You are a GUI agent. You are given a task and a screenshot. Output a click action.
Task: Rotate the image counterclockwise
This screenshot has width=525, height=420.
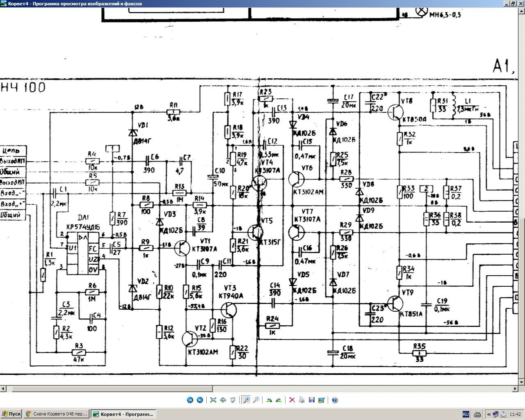click(x=279, y=400)
